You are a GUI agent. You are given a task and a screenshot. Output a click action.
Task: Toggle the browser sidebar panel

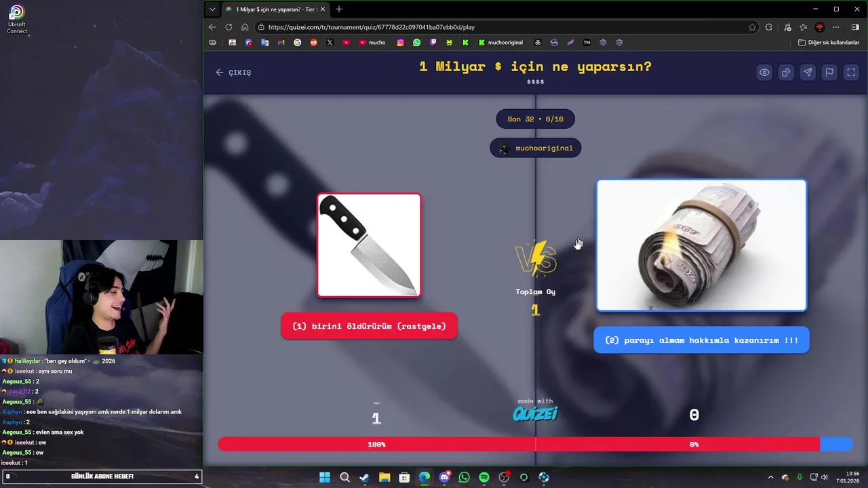pyautogui.click(x=854, y=27)
